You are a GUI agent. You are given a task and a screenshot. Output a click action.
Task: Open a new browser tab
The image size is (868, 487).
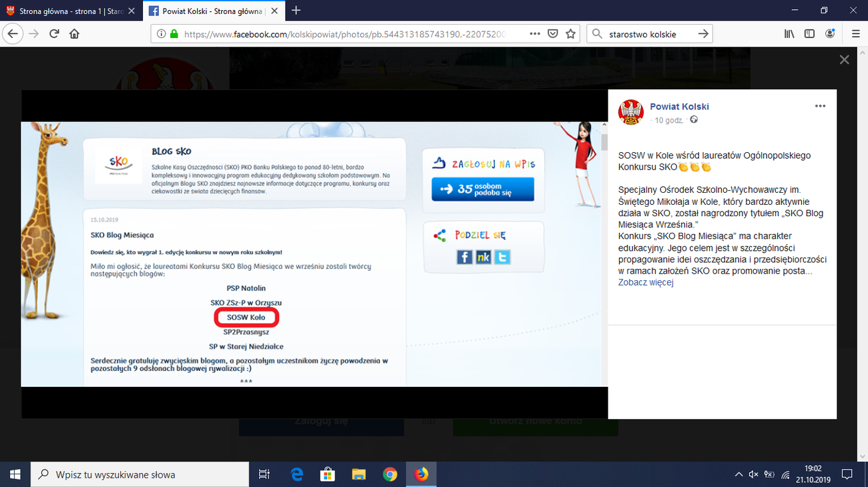(296, 10)
